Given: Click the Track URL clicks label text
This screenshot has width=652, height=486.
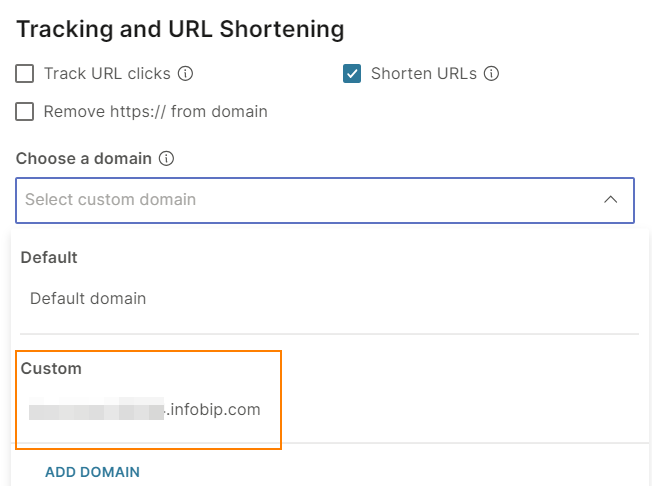Looking at the screenshot, I should point(107,74).
